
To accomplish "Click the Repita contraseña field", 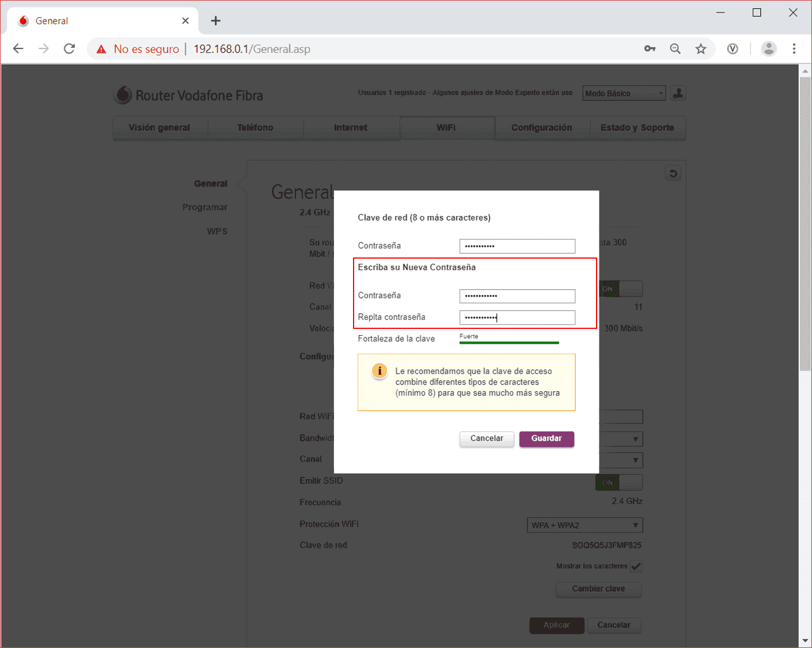I will (517, 317).
